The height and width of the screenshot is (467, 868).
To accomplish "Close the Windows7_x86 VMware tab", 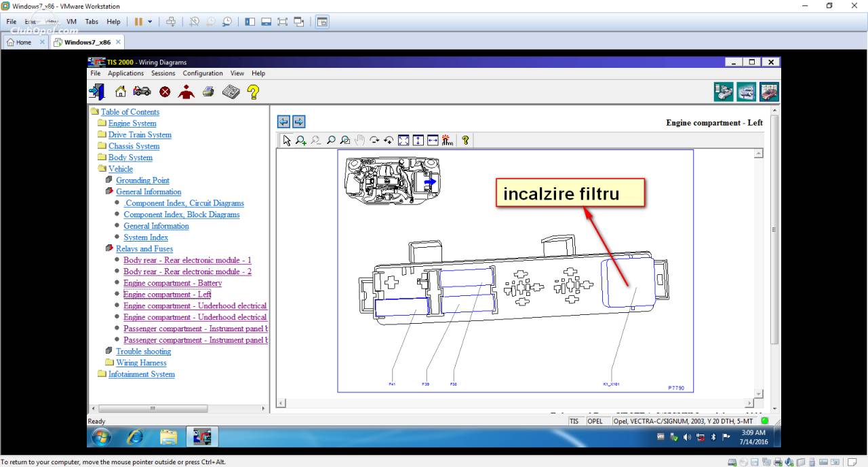I will (118, 42).
